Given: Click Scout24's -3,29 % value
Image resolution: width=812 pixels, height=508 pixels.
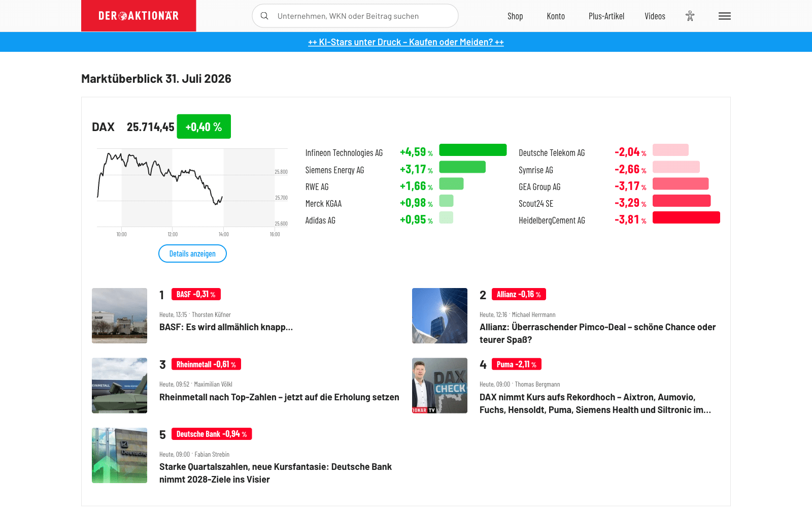Looking at the screenshot, I should [x=630, y=203].
